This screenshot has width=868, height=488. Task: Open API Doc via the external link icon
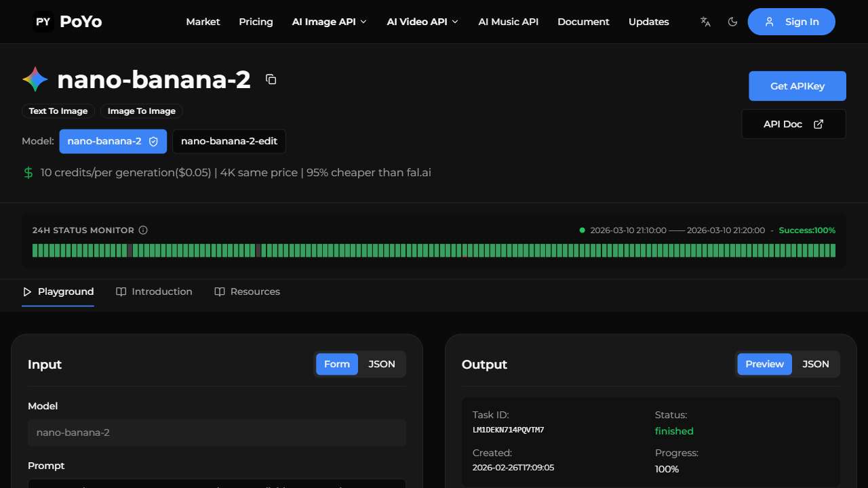click(818, 123)
